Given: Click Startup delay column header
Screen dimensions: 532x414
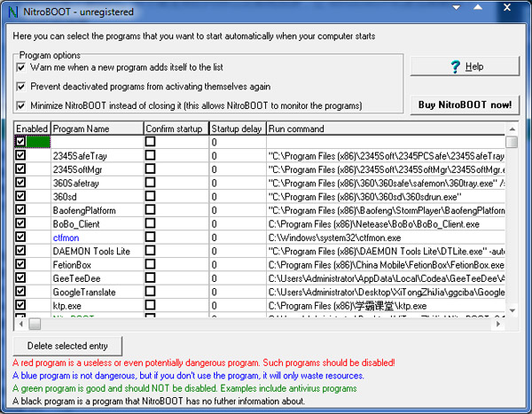Looking at the screenshot, I should pos(238,129).
